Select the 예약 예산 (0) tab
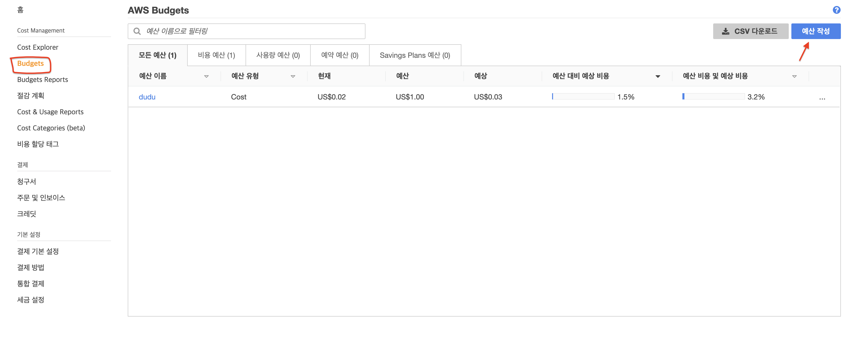 [x=339, y=55]
